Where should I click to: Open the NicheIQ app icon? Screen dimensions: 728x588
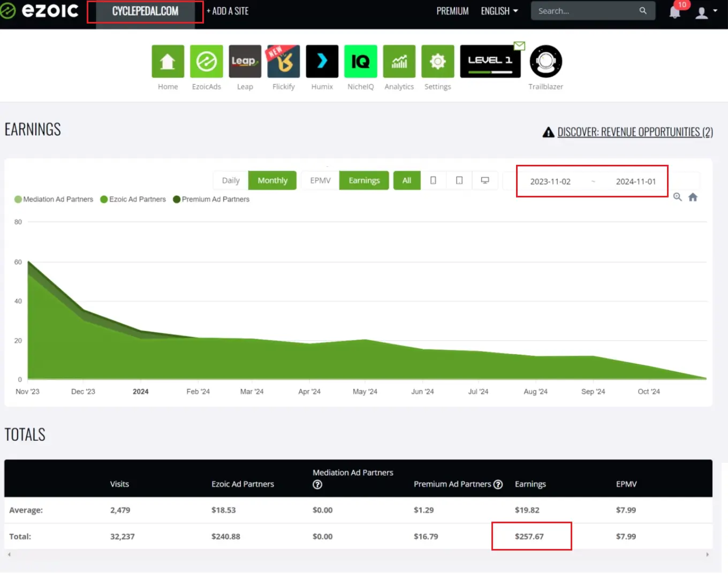[360, 62]
